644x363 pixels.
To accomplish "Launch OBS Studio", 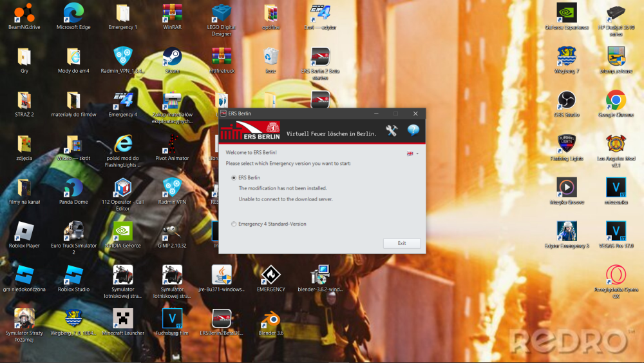I will pyautogui.click(x=566, y=104).
